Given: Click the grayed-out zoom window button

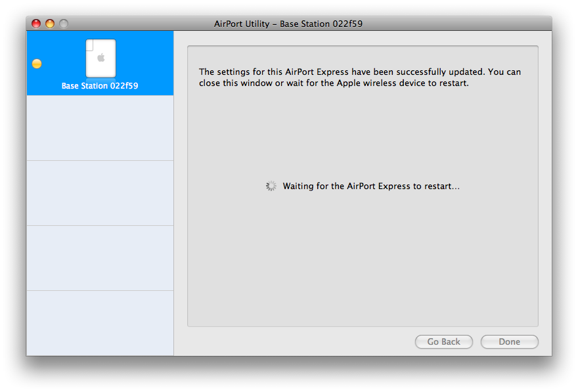Looking at the screenshot, I should coord(64,24).
